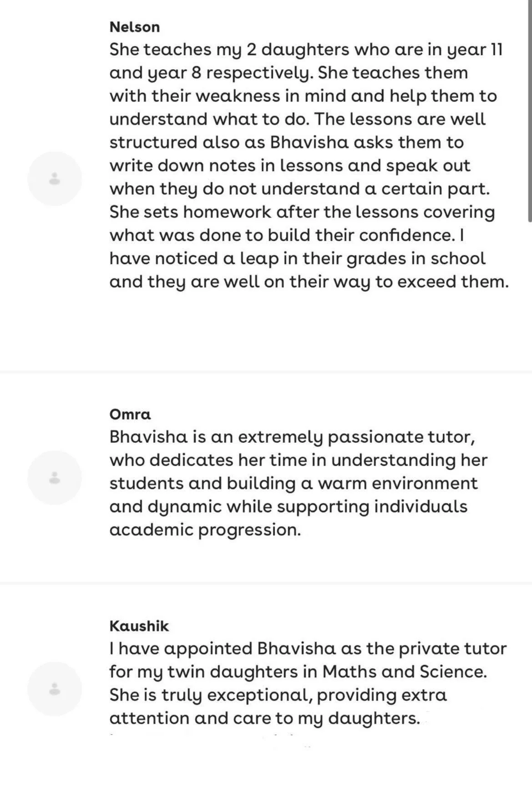
Task: Select the reviewer name Nelson
Action: pos(135,27)
